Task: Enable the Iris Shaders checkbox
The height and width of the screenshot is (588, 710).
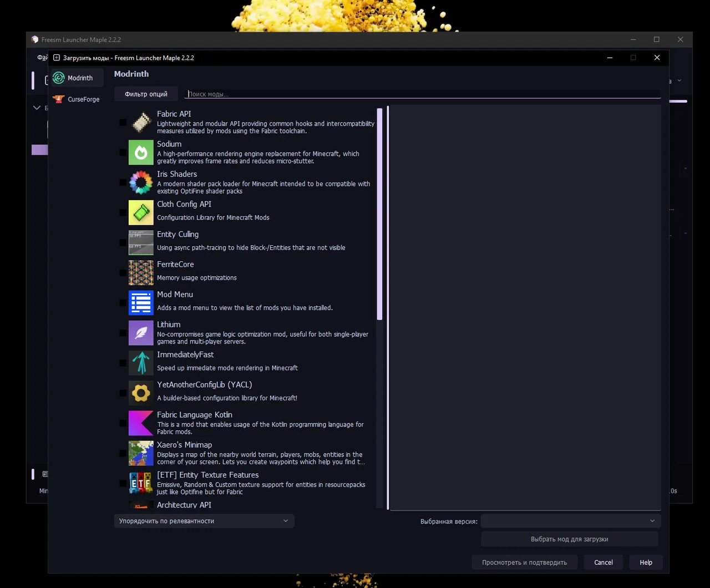Action: point(123,183)
